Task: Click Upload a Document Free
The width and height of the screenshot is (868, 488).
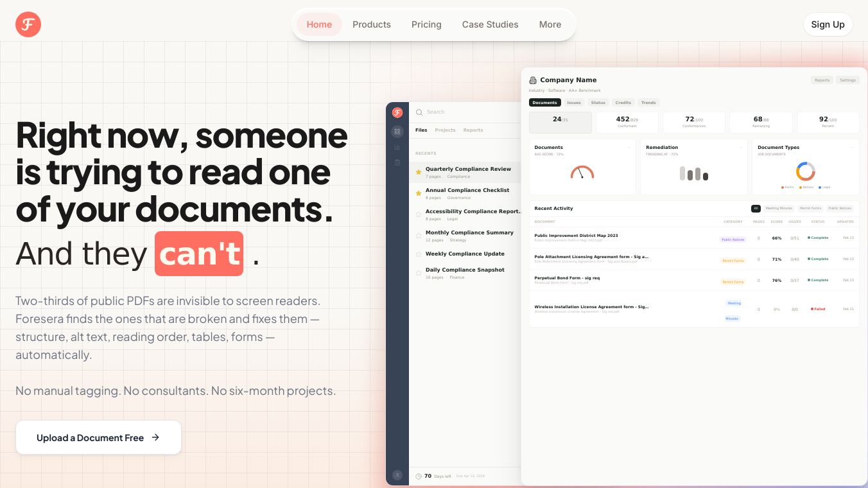Action: pos(98,437)
